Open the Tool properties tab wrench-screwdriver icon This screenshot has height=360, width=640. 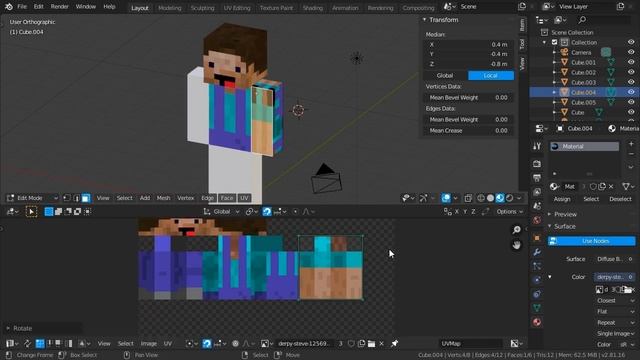click(x=537, y=146)
